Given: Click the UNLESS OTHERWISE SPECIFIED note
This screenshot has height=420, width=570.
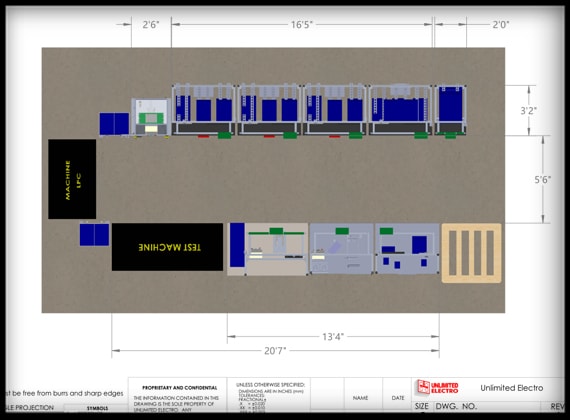Looking at the screenshot, I should 270,385.
